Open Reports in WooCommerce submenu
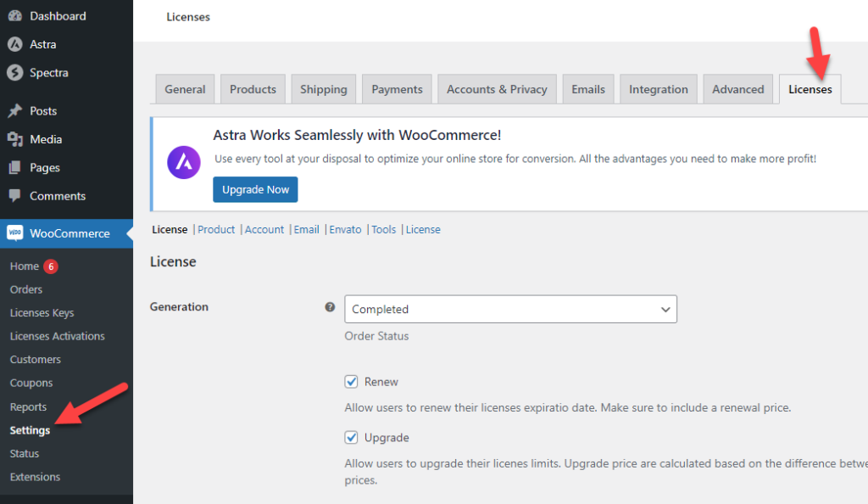Image resolution: width=868 pixels, height=504 pixels. coord(28,407)
